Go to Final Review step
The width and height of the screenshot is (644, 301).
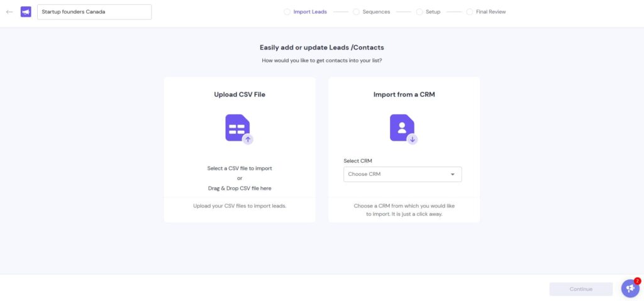click(x=491, y=12)
